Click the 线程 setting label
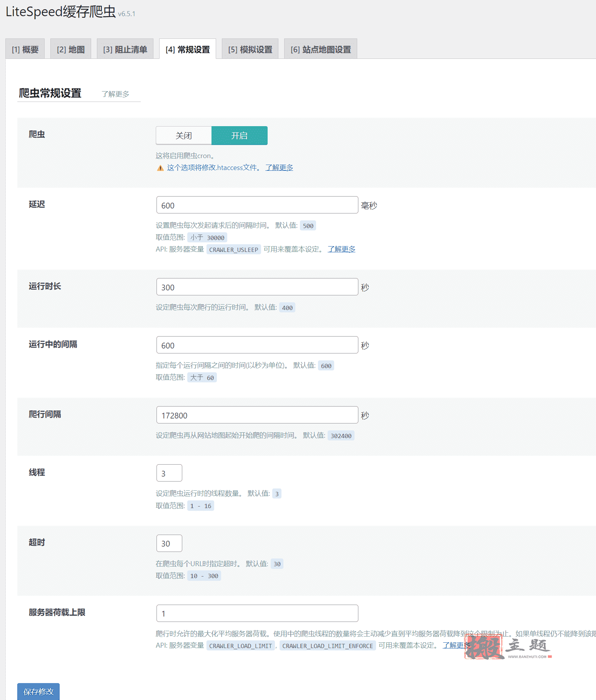This screenshot has width=596, height=700. point(37,472)
